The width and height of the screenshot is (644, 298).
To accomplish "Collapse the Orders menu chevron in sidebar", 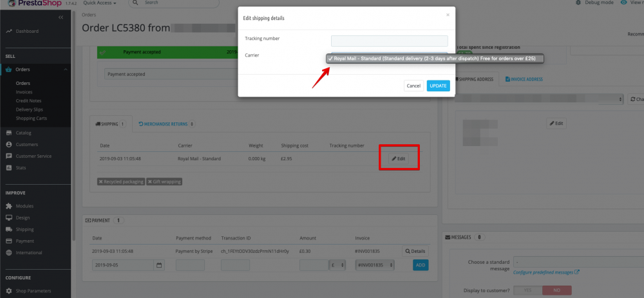I will (x=66, y=70).
